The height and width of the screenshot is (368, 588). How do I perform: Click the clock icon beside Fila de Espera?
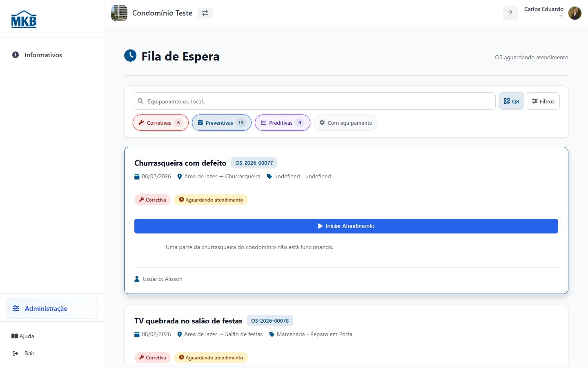pos(130,56)
